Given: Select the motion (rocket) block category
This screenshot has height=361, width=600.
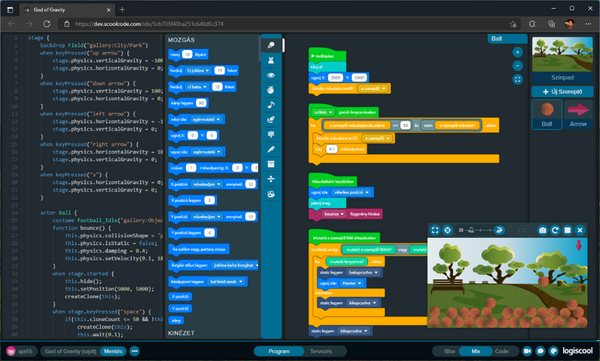Looking at the screenshot, I should click(271, 45).
